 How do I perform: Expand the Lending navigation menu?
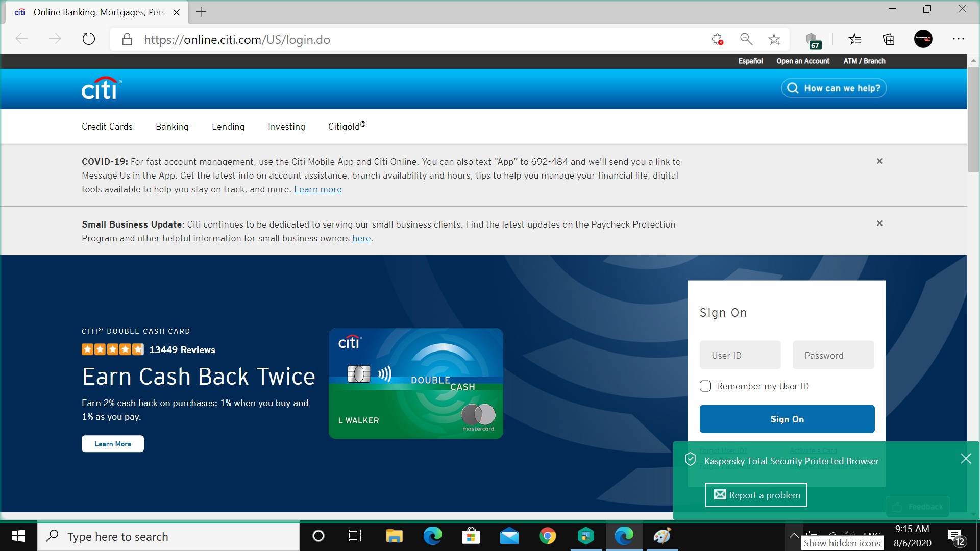click(x=228, y=127)
